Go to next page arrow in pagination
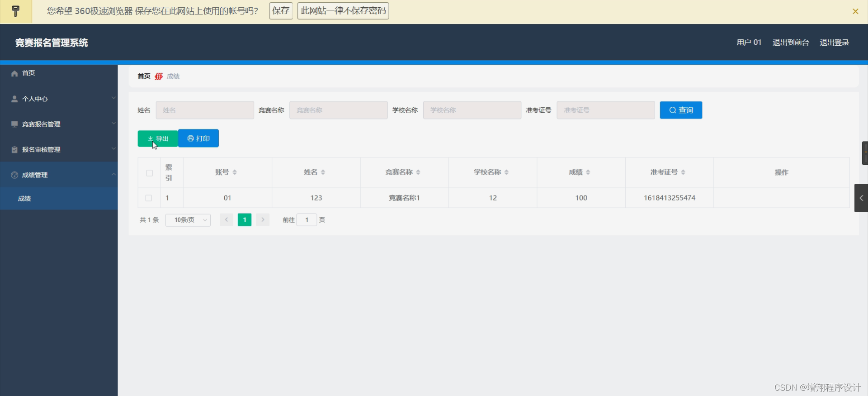868x396 pixels. pos(263,219)
